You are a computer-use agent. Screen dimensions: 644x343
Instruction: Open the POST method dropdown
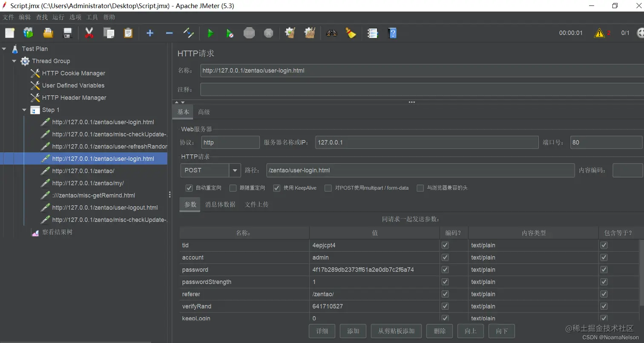tap(235, 170)
